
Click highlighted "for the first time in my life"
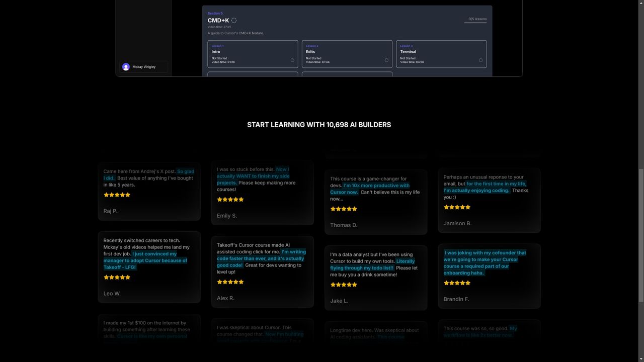pos(496,184)
